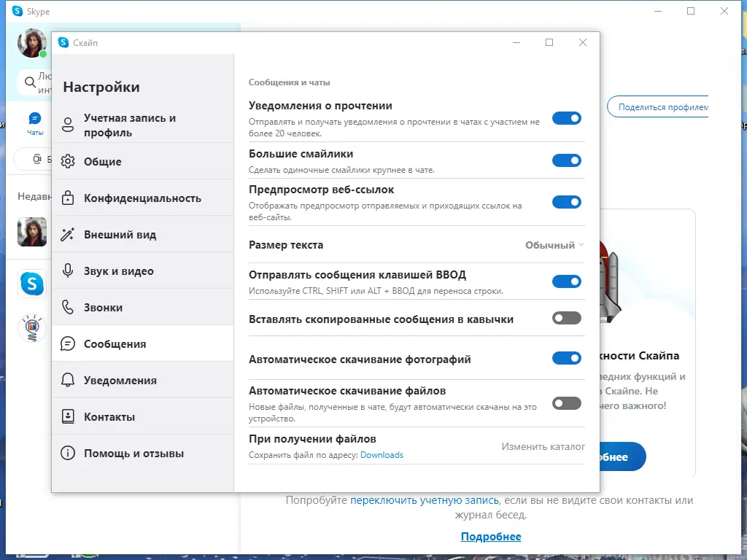Click the gear icon beside Общие
Image resolution: width=747 pixels, height=560 pixels.
[x=68, y=161]
